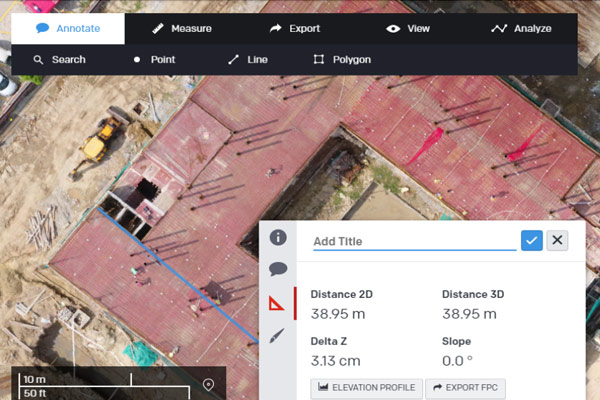Switch to the View tab
This screenshot has width=600, height=400.
point(408,28)
